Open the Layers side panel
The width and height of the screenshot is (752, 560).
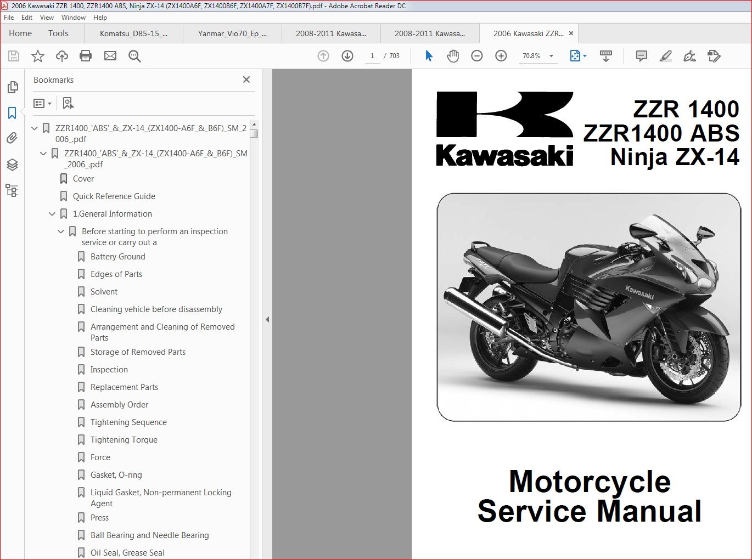[x=12, y=165]
